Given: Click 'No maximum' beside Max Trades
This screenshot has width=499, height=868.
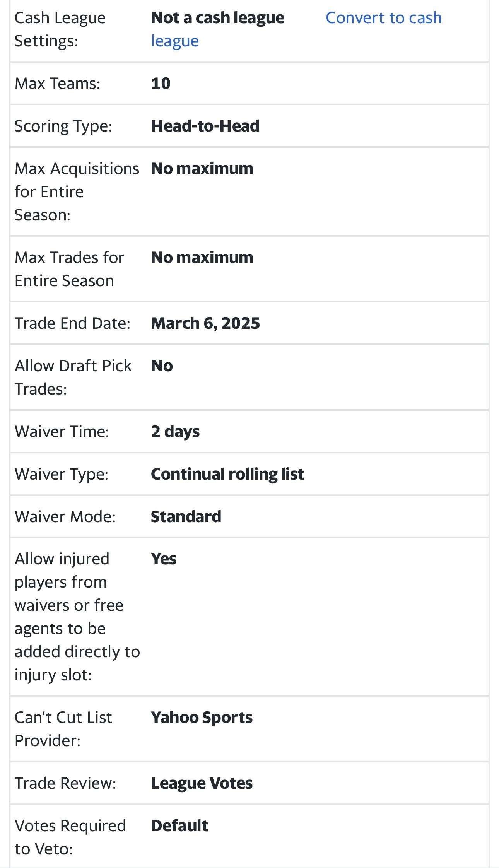Looking at the screenshot, I should coord(202,258).
